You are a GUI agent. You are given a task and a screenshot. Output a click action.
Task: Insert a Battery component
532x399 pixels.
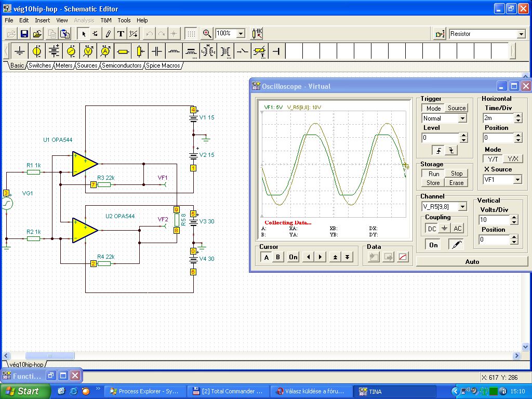[x=54, y=51]
